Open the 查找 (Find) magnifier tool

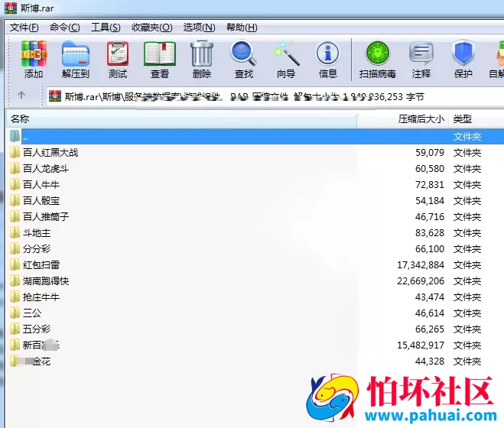click(244, 60)
